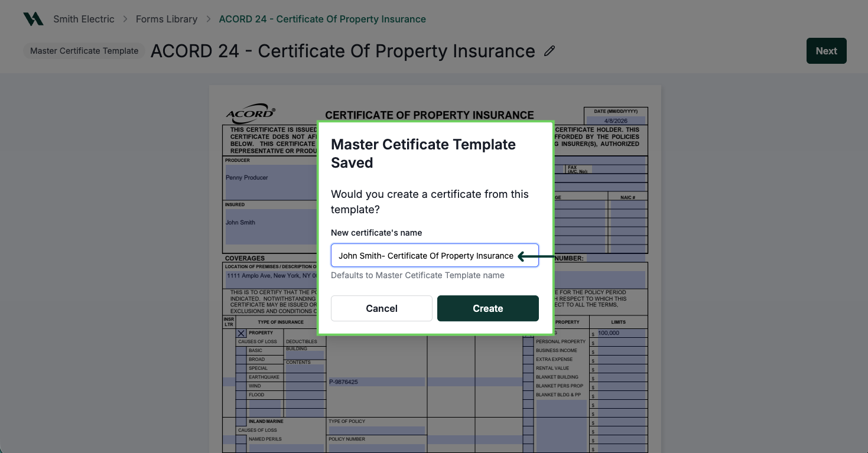Check the BUSINESS INCOME box
The height and width of the screenshot is (453, 868).
528,351
